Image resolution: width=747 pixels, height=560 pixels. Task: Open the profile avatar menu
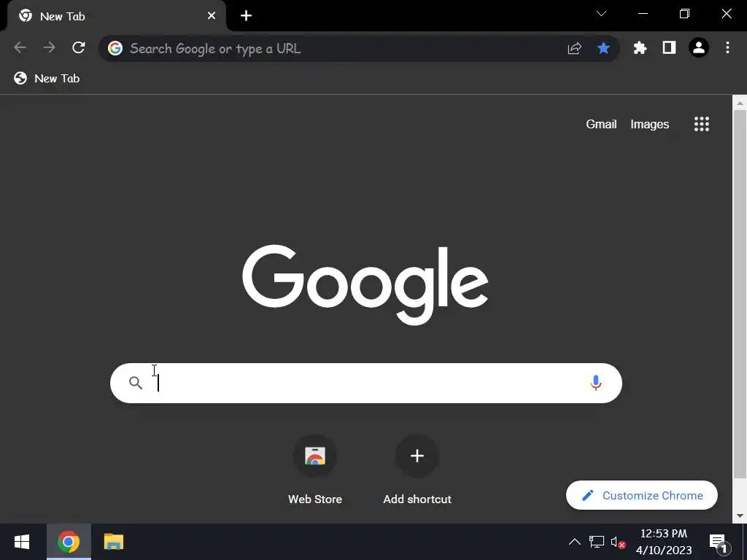[699, 47]
